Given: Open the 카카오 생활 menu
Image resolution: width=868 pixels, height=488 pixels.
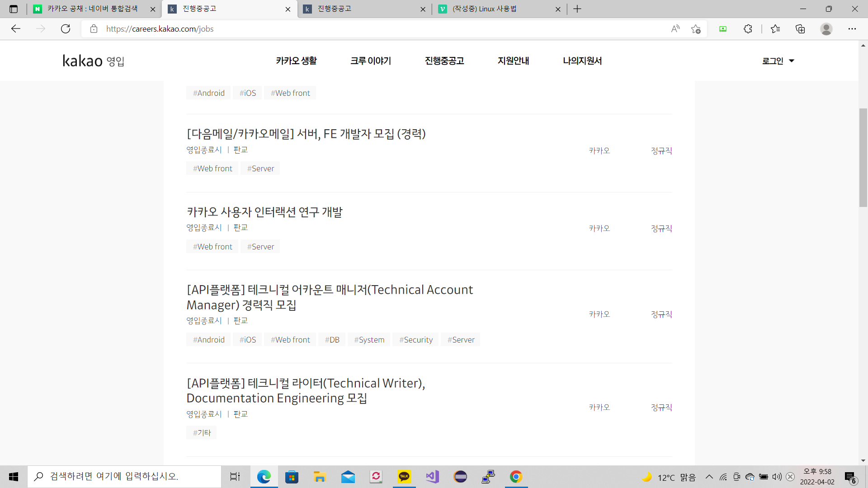Looking at the screenshot, I should coord(297,61).
